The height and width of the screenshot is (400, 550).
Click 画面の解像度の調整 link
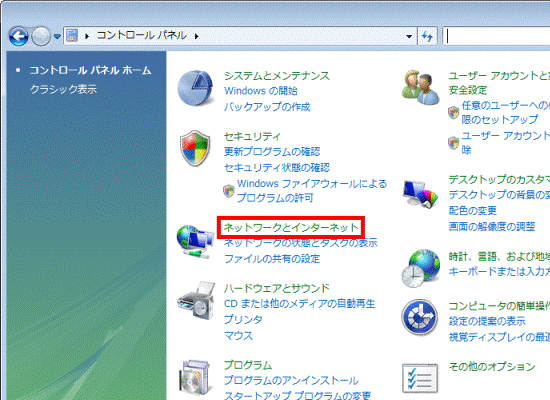click(x=492, y=226)
